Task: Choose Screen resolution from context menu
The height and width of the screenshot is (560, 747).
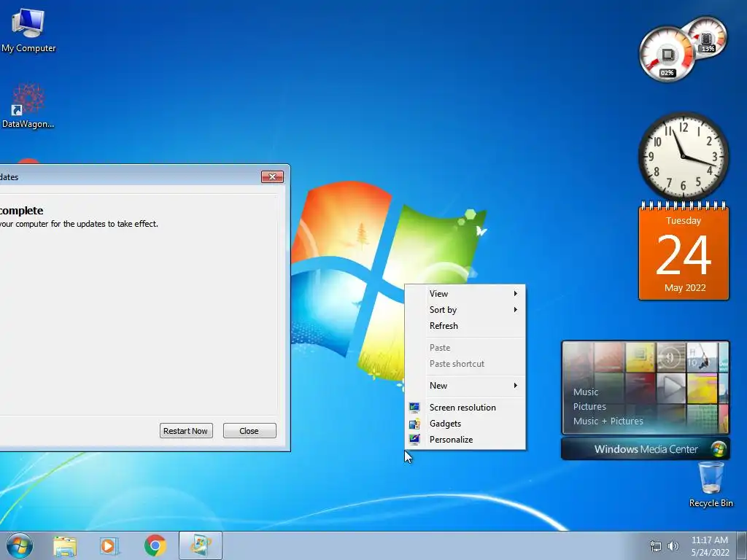Action: pyautogui.click(x=465, y=408)
